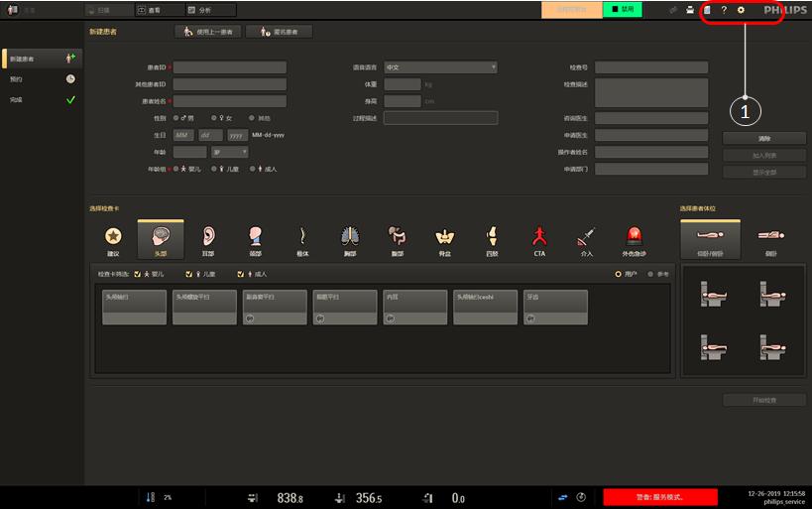Select the 牙齿 (teeth) exam card
Image resolution: width=812 pixels, height=509 pixels.
(555, 308)
